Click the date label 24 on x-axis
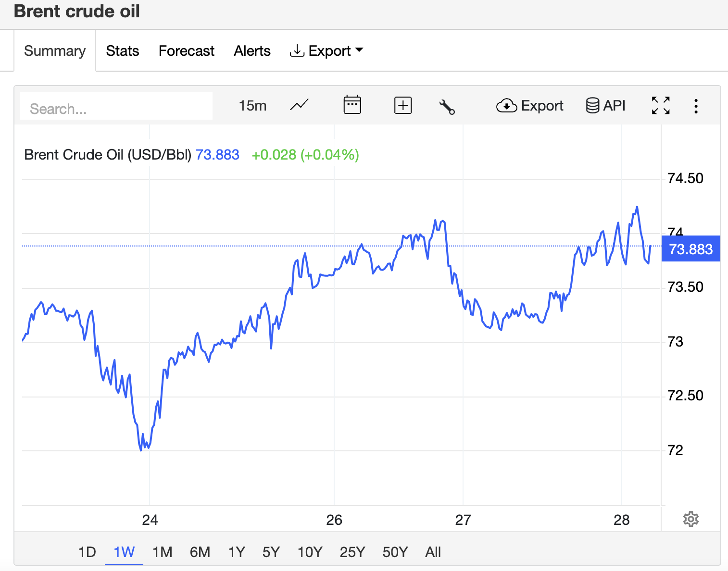728x571 pixels. (x=150, y=520)
